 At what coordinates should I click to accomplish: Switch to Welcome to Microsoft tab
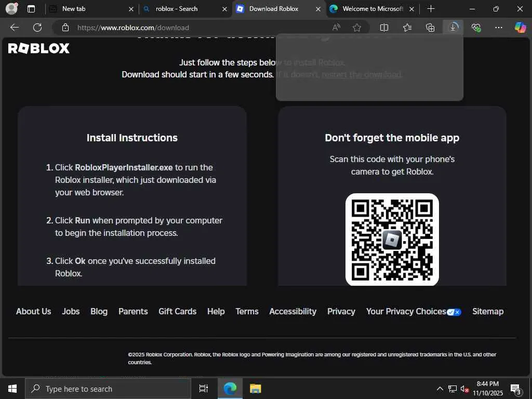click(x=373, y=9)
